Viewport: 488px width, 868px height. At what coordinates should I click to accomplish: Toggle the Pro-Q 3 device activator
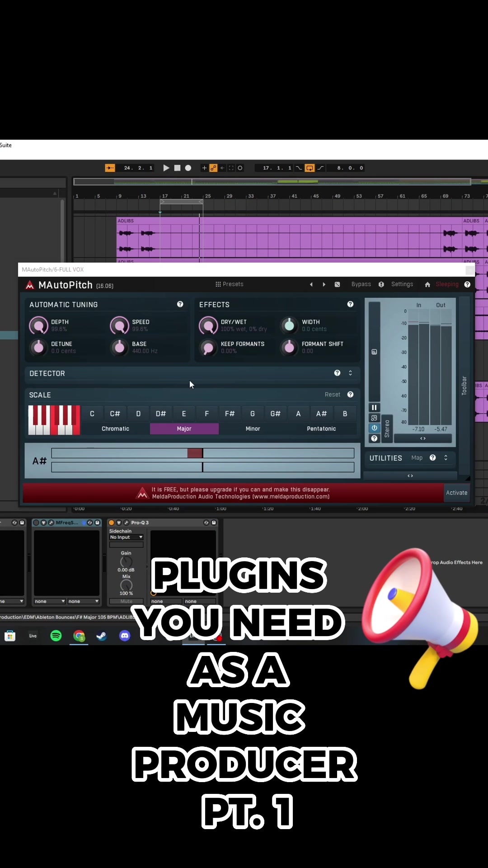point(111,523)
